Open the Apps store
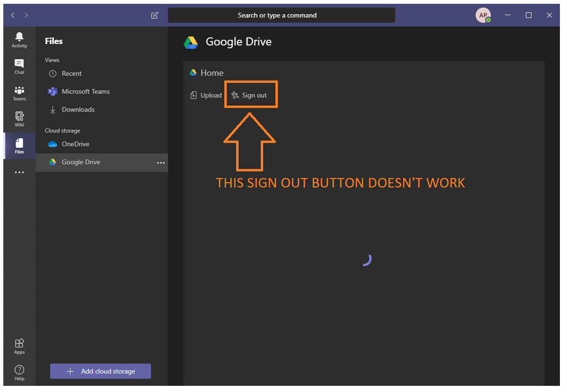 coord(19,347)
